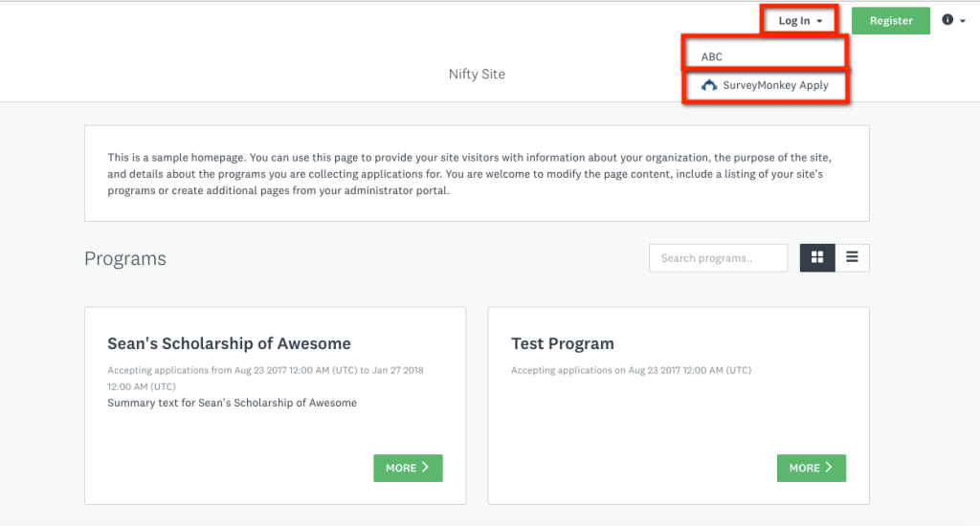This screenshot has width=980, height=526.
Task: Click the Nifty Site header title
Action: click(x=477, y=74)
